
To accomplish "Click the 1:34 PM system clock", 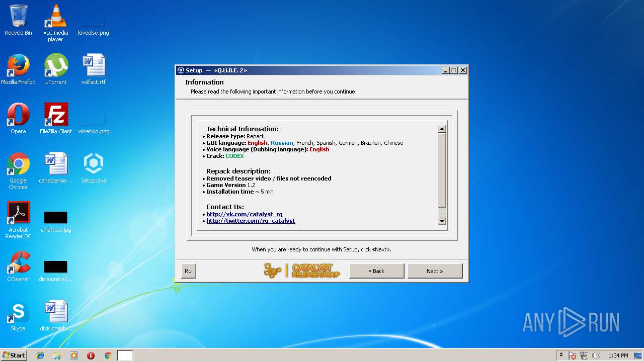I will pyautogui.click(x=618, y=355).
